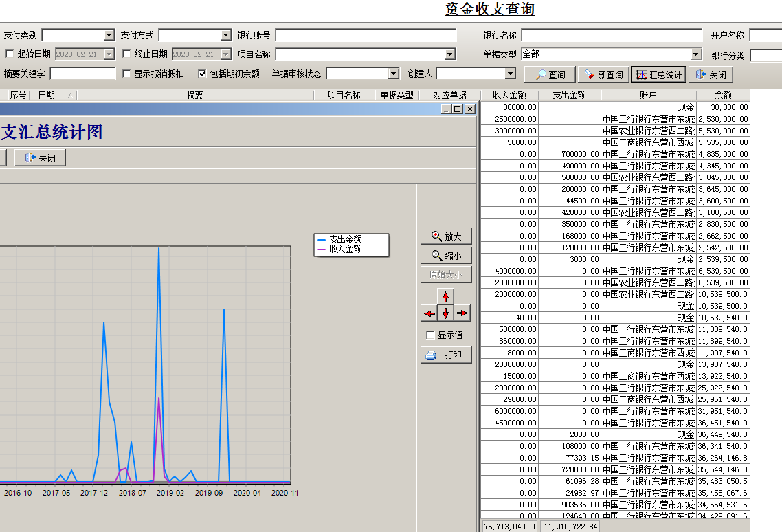This screenshot has height=532, width=782.
Task: Click the 余额 balance column header
Action: (723, 96)
